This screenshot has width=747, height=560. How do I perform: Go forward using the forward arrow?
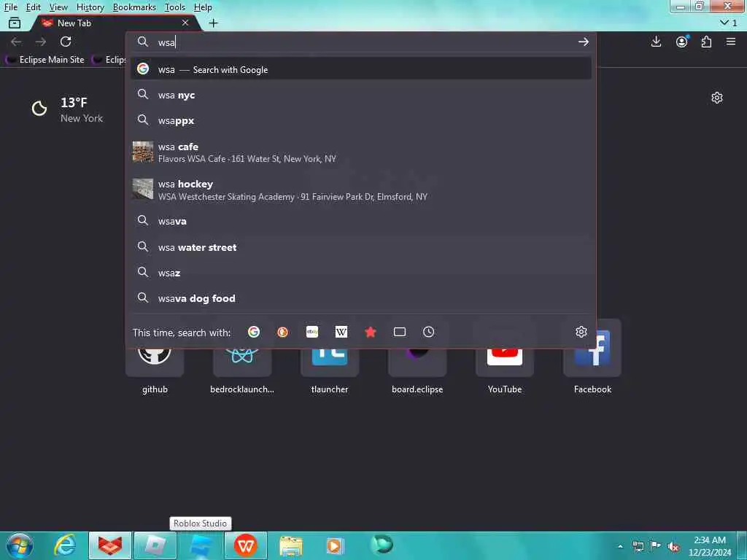click(x=41, y=42)
